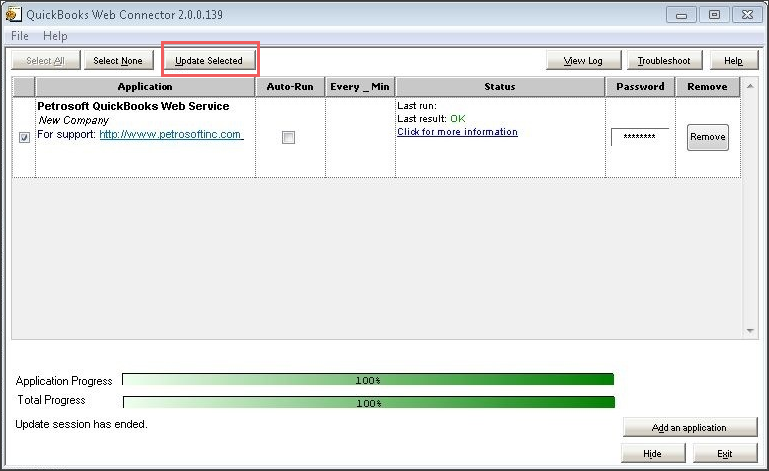Click the Status column header
The image size is (769, 471).
(500, 87)
